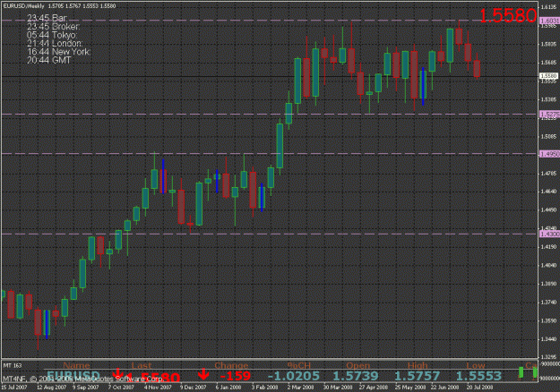Image resolution: width=560 pixels, height=392 pixels.
Task: Click the '20:44 GMT' clock line
Action: (x=49, y=60)
